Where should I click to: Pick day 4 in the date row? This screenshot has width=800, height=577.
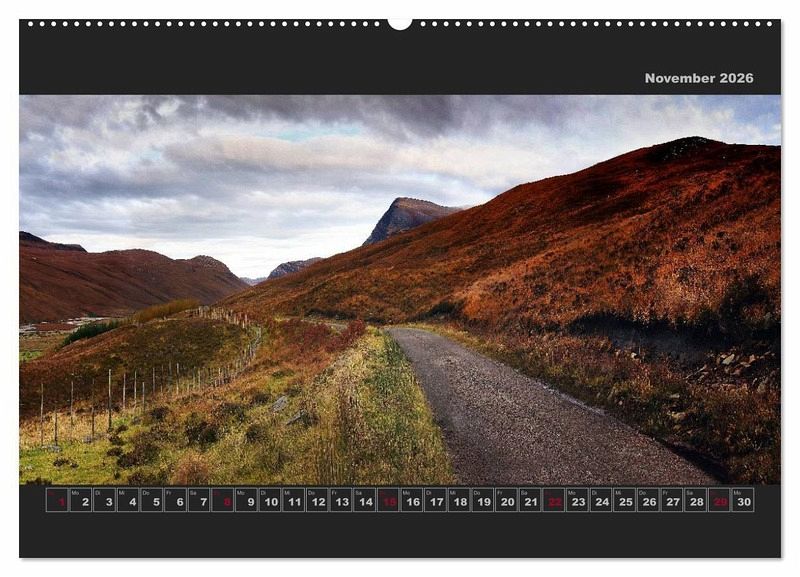coord(128,500)
